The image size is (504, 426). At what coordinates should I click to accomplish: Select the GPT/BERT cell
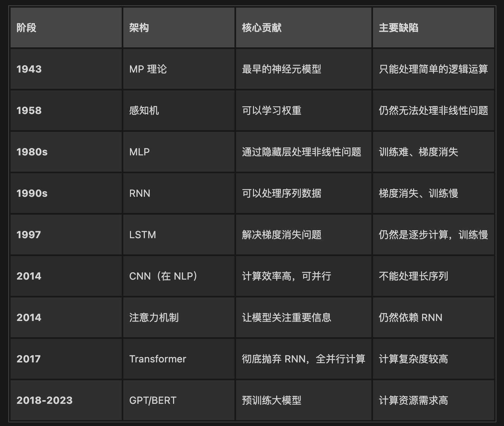tap(153, 400)
